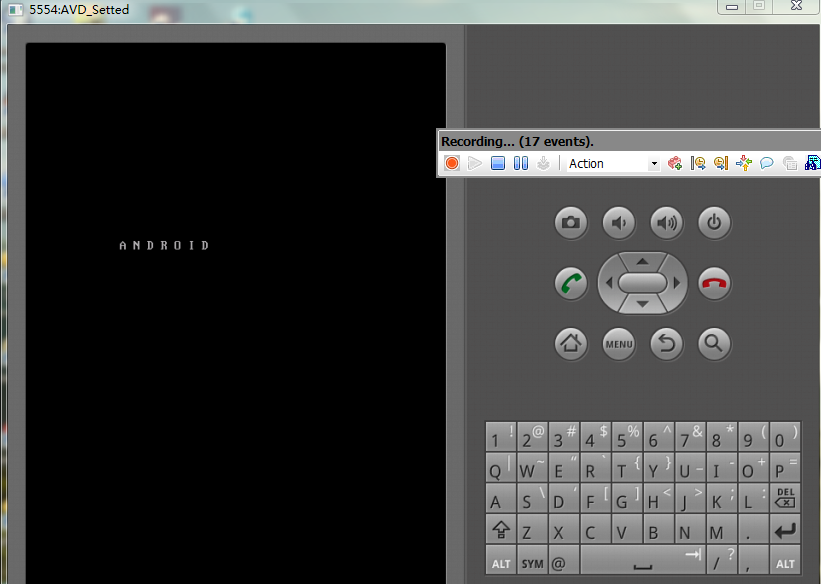This screenshot has height=584, width=821.
Task: Click the round MENU button
Action: pos(619,344)
